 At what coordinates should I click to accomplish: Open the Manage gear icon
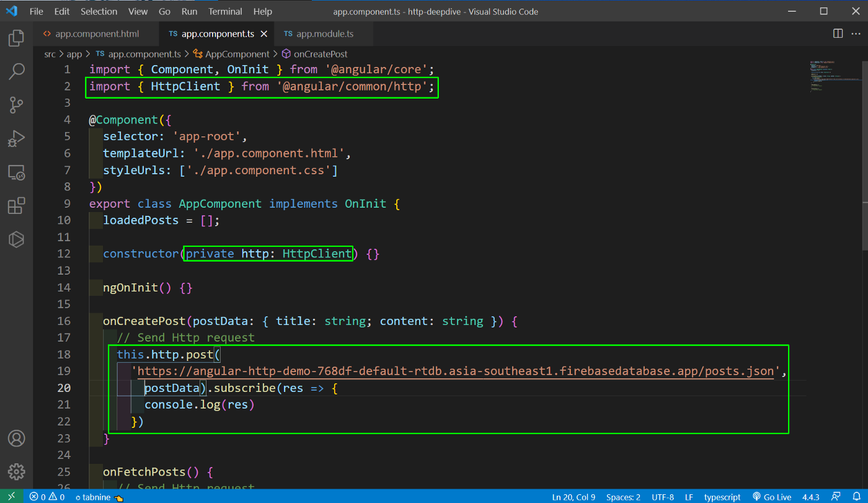(16, 471)
